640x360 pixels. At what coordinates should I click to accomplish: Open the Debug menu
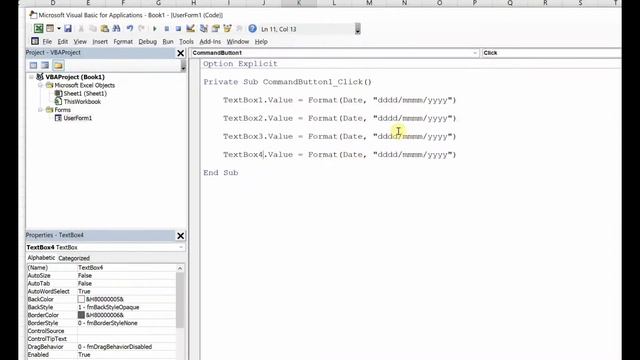(x=147, y=42)
